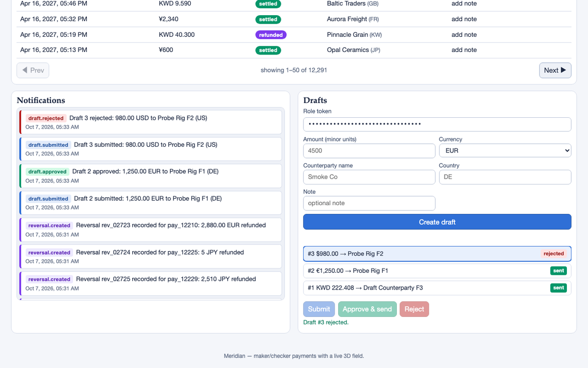
Task: Click settled badge in Opal Ceramics row
Action: pyautogui.click(x=268, y=50)
